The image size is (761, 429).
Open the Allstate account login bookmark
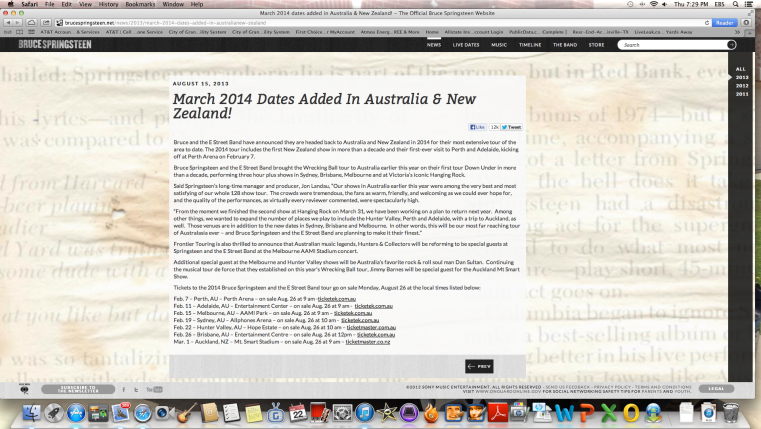[x=474, y=32]
